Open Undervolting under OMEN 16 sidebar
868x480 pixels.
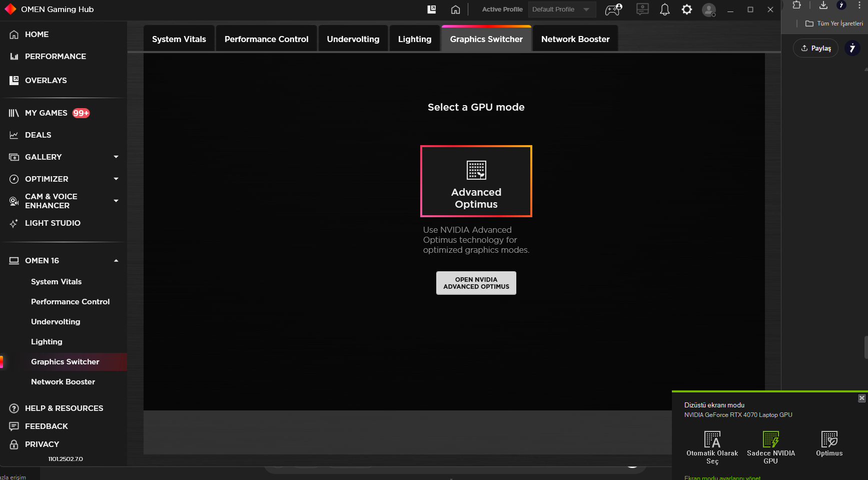click(x=56, y=322)
